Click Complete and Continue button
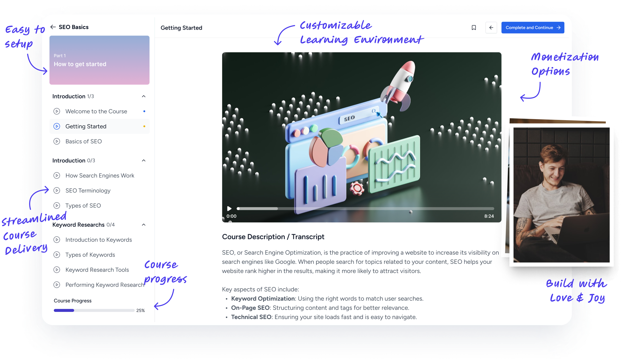The height and width of the screenshot is (364, 624). coord(532,28)
